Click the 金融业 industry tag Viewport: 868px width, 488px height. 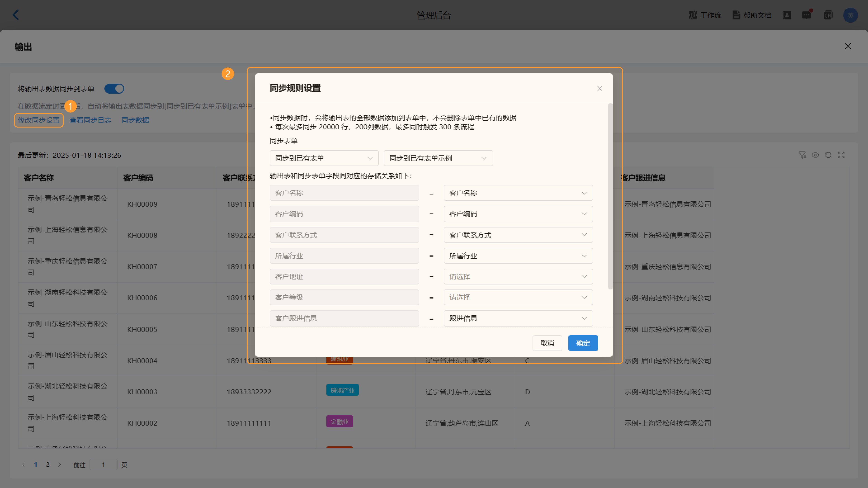339,422
